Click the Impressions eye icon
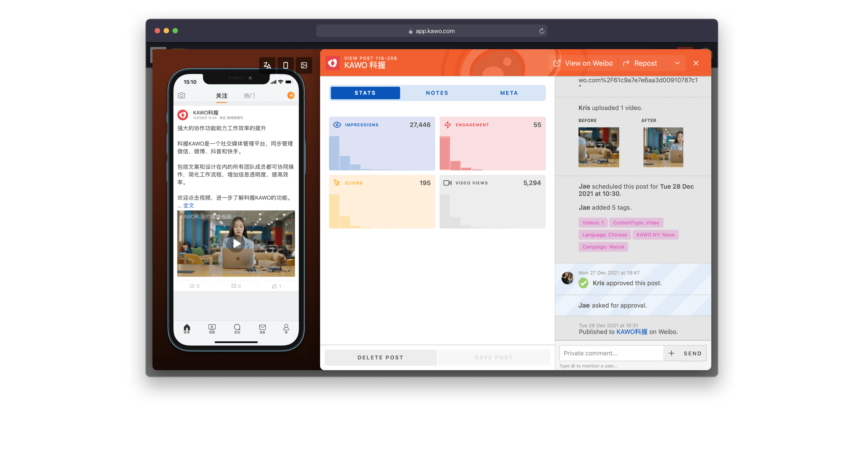 337,125
